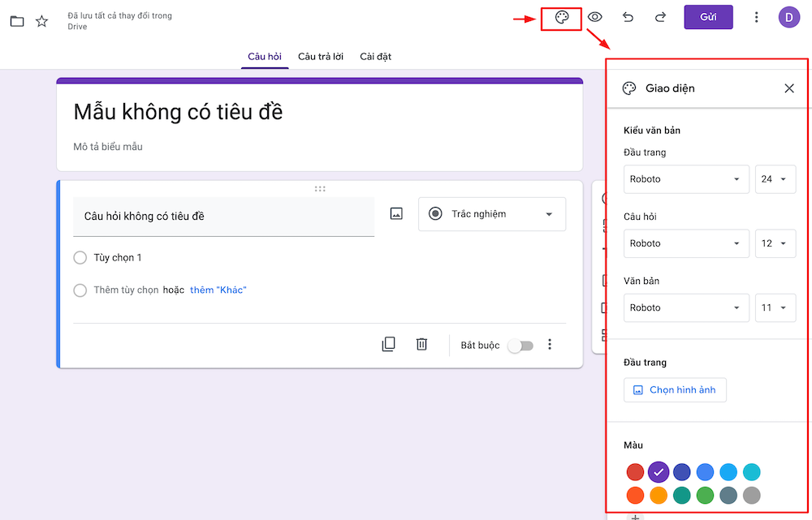The width and height of the screenshot is (812, 520).
Task: Enable the Bắt buộc required toggle
Action: point(520,345)
